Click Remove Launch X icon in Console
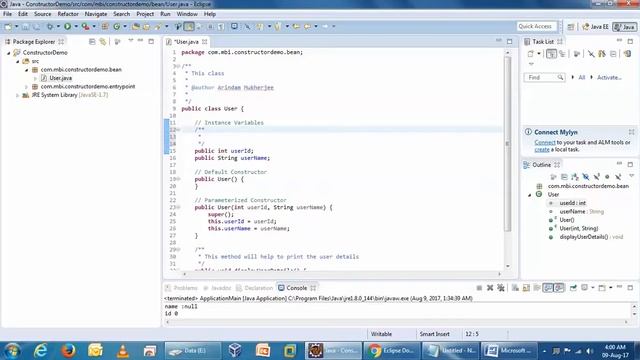 490,288
